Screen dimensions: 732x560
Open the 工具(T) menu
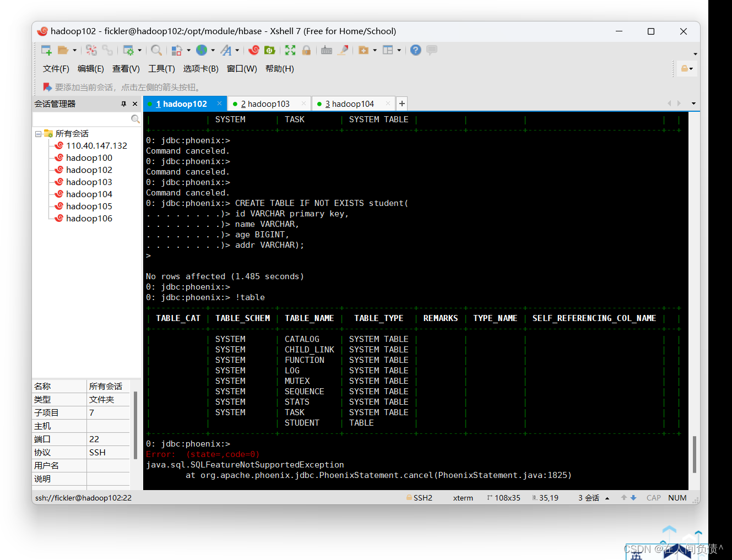click(161, 68)
